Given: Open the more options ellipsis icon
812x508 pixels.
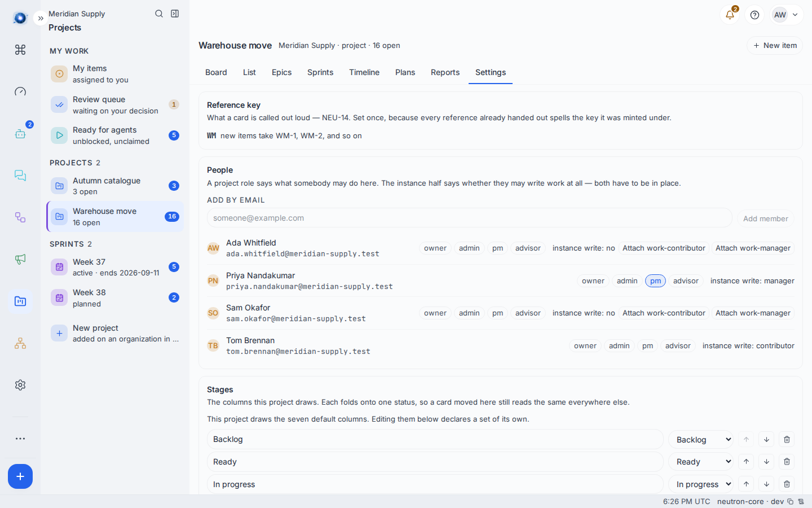Looking at the screenshot, I should pyautogui.click(x=20, y=439).
